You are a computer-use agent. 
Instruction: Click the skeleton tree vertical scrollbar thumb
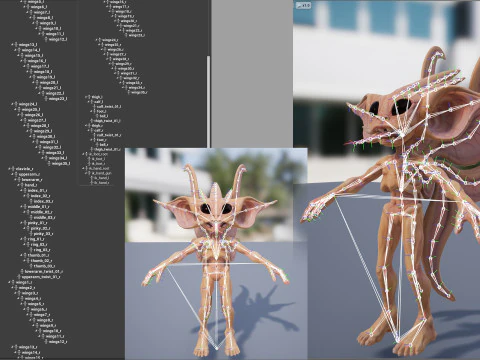[209, 101]
